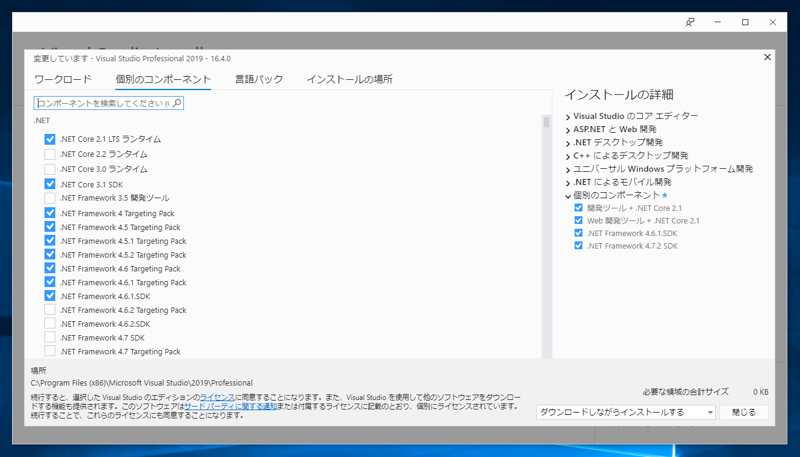Uncheck Web 開発ツール + .NET Core 2.1

578,220
